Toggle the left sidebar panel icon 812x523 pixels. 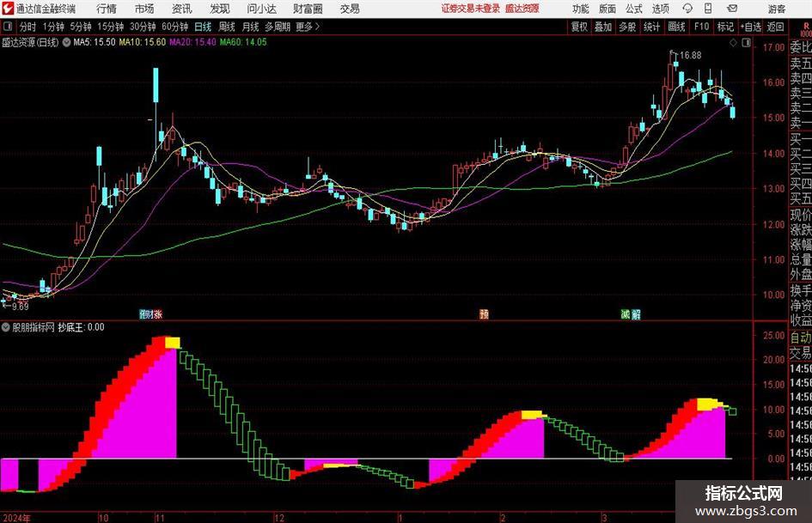[8, 27]
